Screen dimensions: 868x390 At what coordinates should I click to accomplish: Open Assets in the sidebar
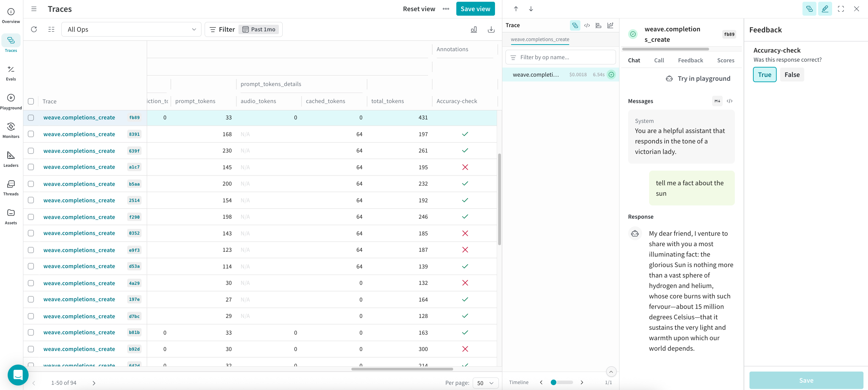pyautogui.click(x=11, y=217)
